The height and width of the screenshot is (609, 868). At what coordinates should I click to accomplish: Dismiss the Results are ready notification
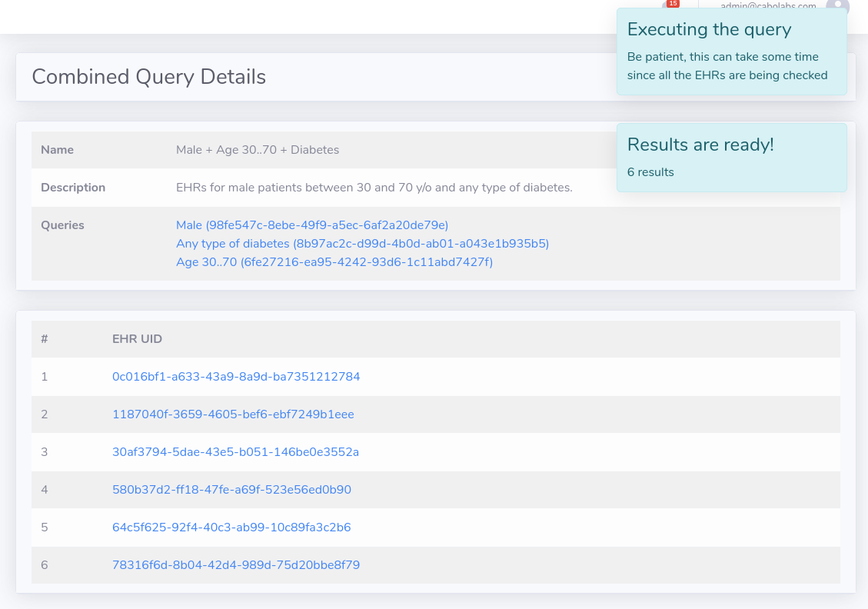point(731,157)
